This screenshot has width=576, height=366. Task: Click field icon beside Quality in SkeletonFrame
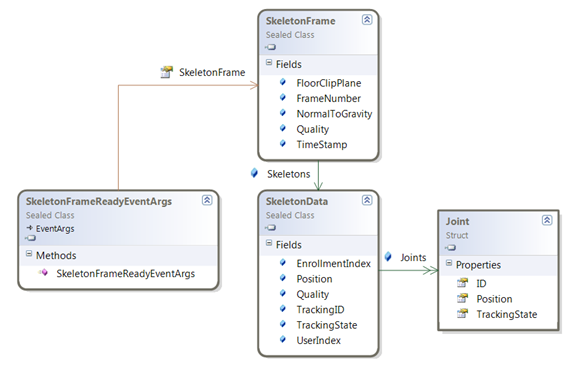click(282, 128)
